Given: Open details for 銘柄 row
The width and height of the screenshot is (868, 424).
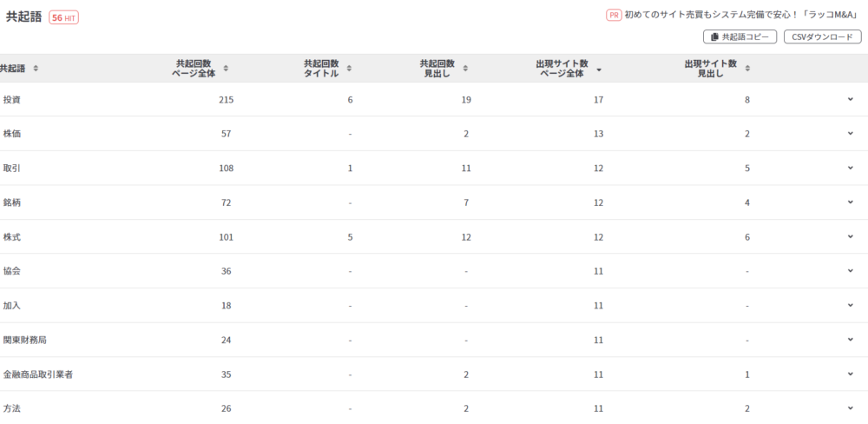Looking at the screenshot, I should pyautogui.click(x=851, y=202).
